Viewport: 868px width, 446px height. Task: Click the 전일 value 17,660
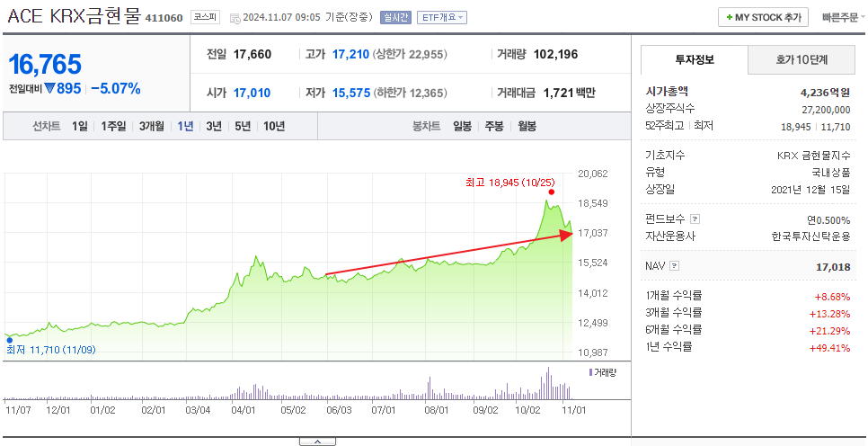252,54
